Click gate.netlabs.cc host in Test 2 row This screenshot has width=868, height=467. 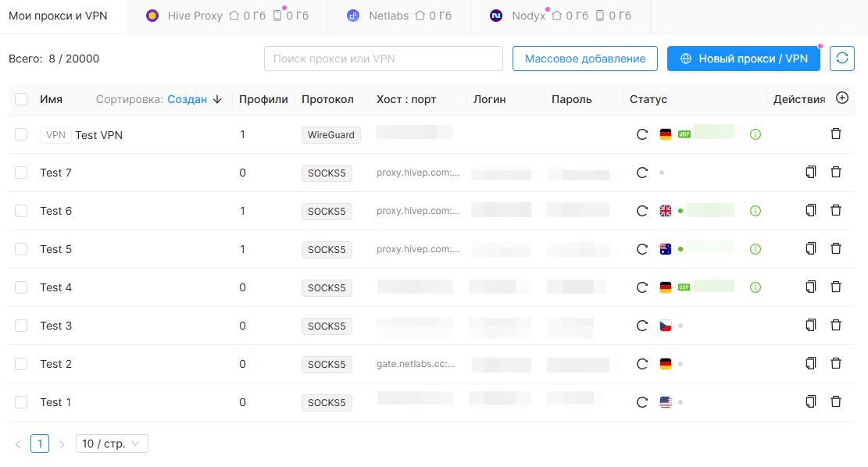click(416, 364)
